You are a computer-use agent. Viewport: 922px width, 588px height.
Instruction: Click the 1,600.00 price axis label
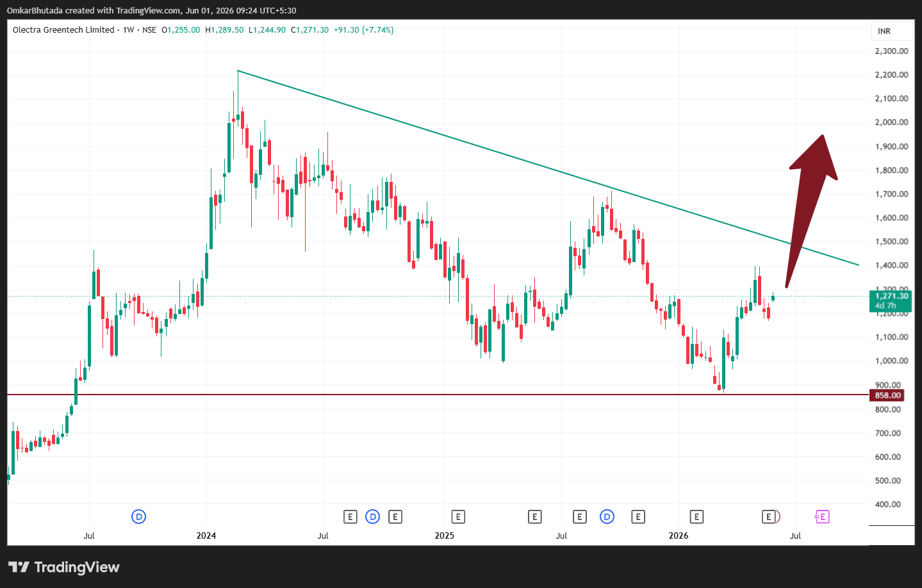pyautogui.click(x=891, y=218)
